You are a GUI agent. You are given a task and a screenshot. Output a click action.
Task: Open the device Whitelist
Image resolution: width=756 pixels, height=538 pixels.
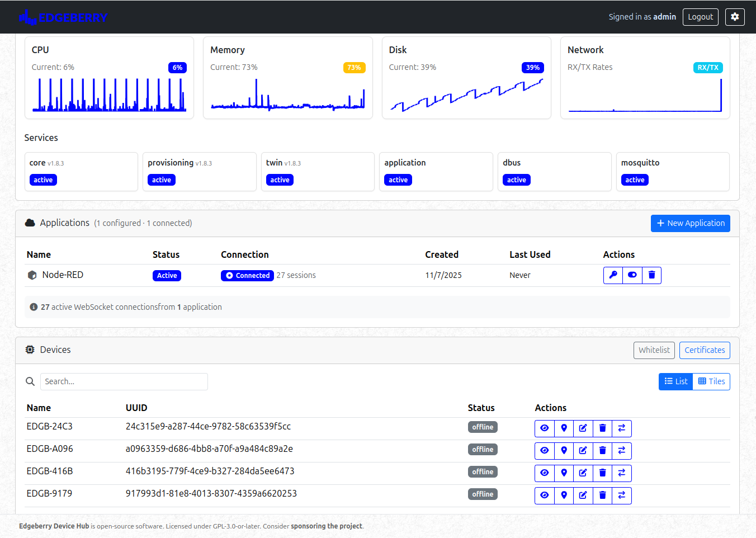654,350
